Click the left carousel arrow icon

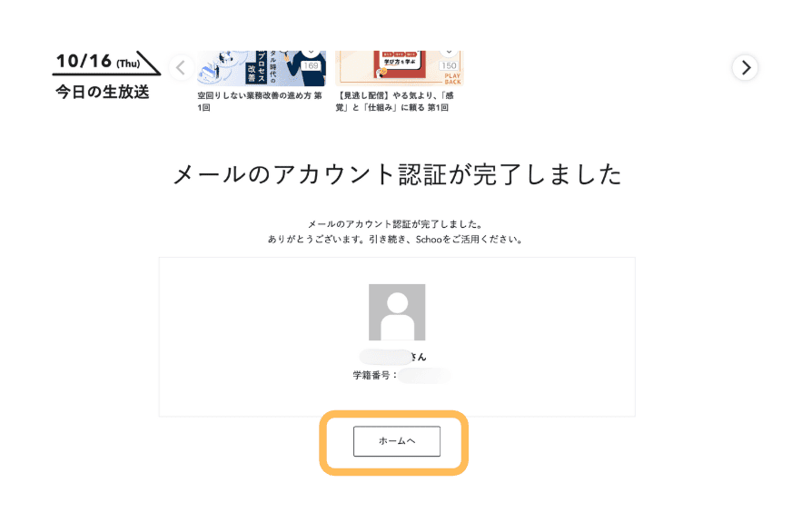point(182,68)
